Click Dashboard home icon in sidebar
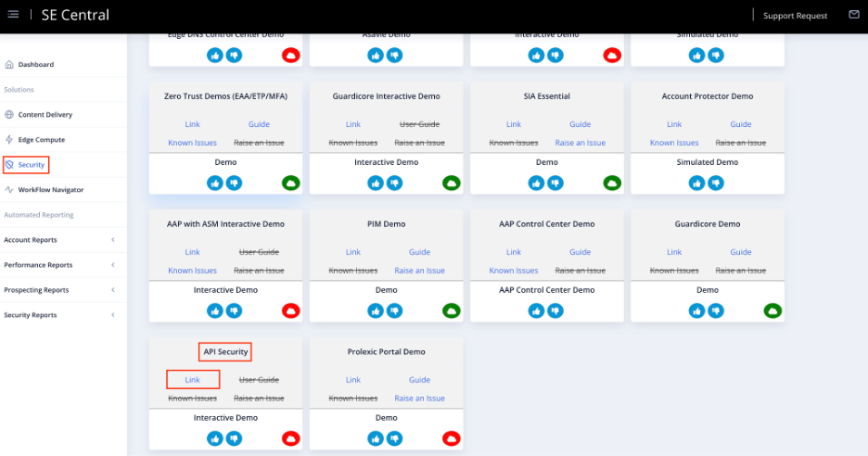 (9, 64)
